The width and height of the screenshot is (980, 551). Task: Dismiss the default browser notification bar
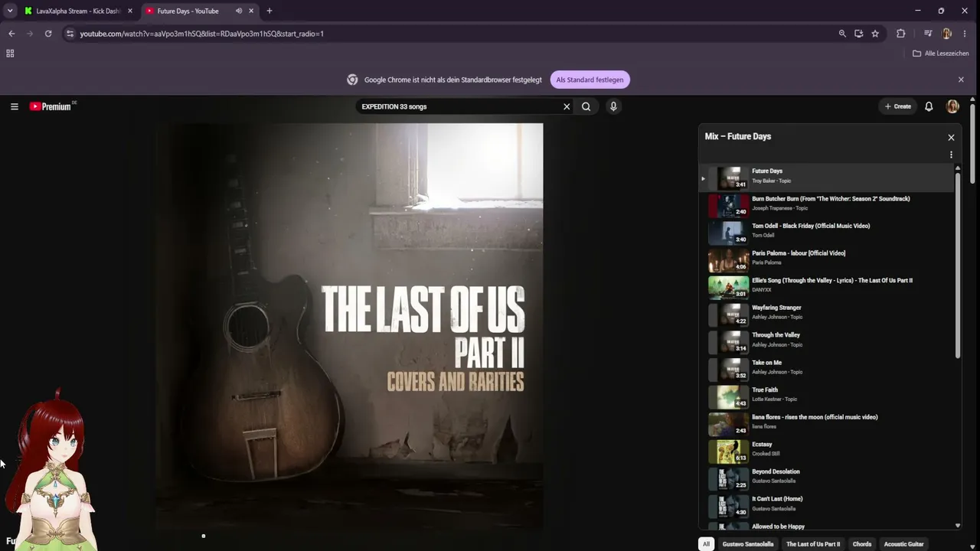tap(961, 80)
